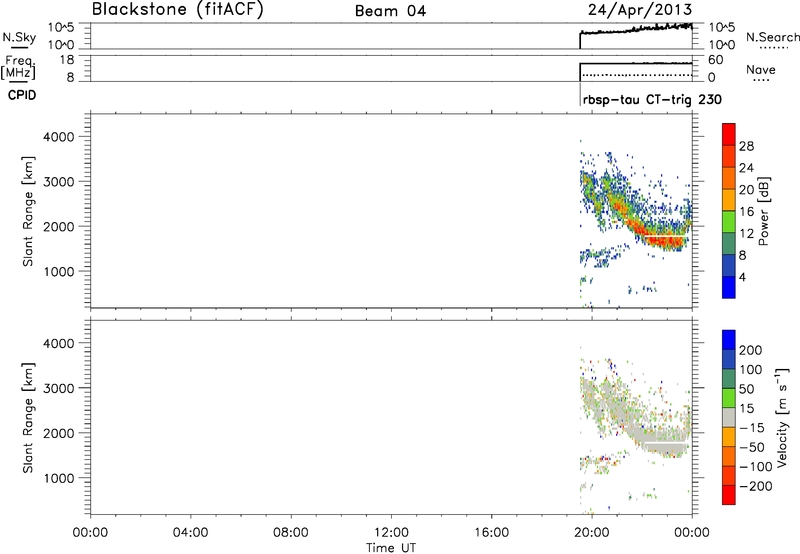The height and width of the screenshot is (554, 800).
Task: Click the 'Time UT' axis label
Action: click(x=391, y=548)
